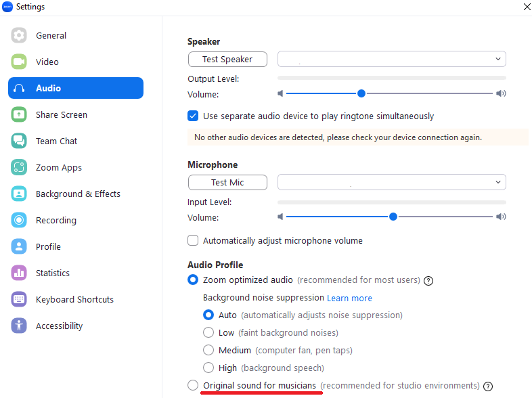This screenshot has height=398, width=532.
Task: Select the Share Screen icon
Action: 19,114
